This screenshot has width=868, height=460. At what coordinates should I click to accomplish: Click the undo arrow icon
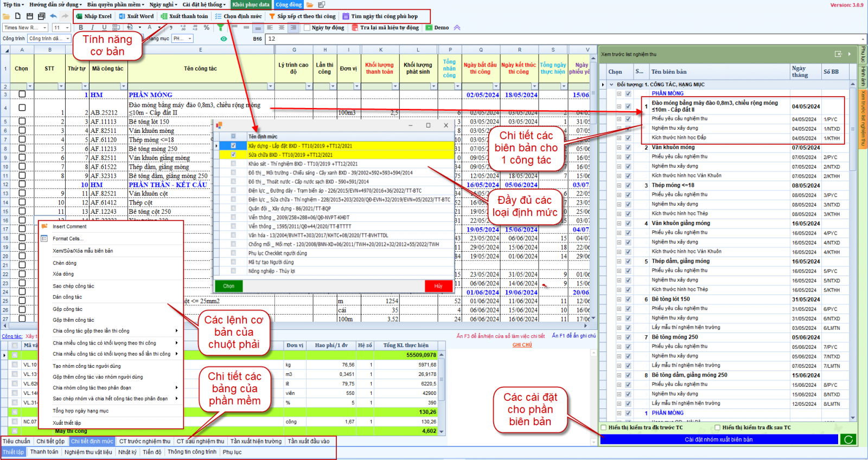click(54, 16)
